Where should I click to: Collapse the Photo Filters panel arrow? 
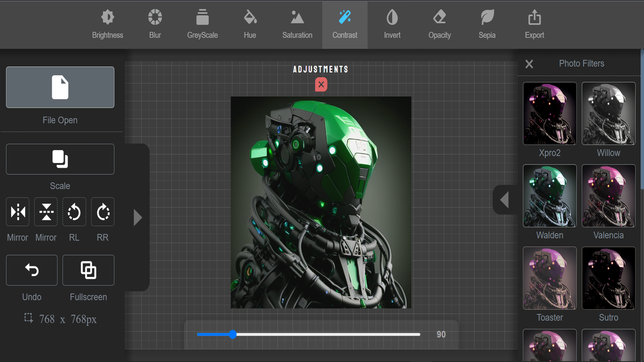point(505,200)
